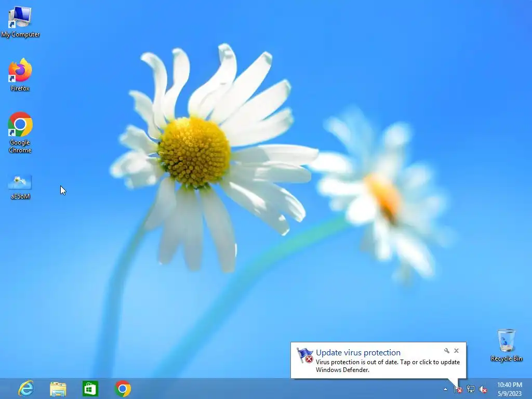Open Internet Explorer from the taskbar

26,389
